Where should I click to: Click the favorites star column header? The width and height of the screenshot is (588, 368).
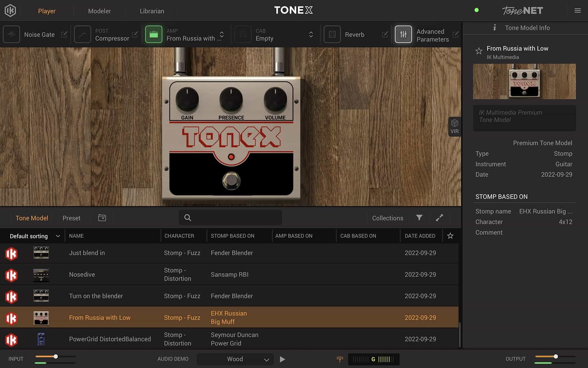point(450,236)
